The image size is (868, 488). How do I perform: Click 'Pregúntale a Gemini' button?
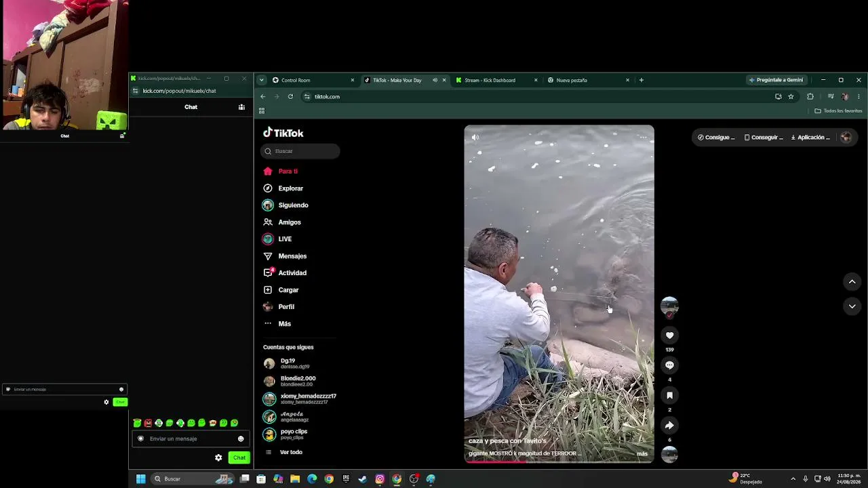tap(776, 80)
